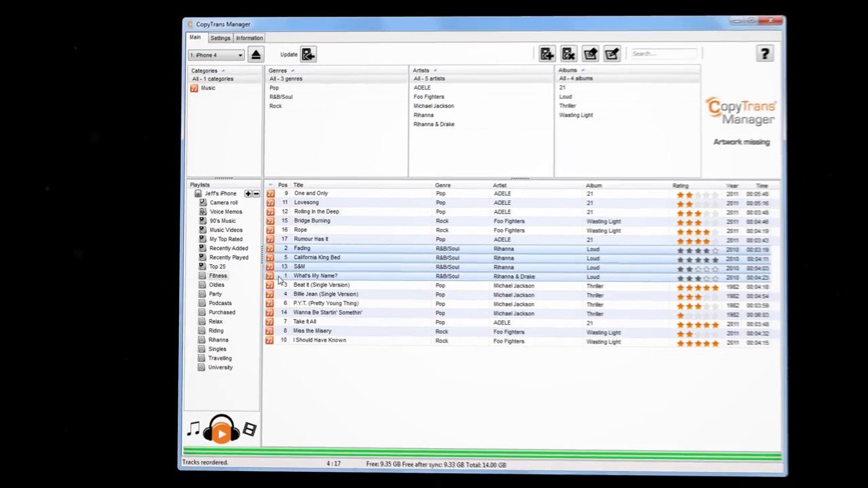Click the delete tracks toolbar icon
This screenshot has width=868, height=488.
click(x=569, y=54)
